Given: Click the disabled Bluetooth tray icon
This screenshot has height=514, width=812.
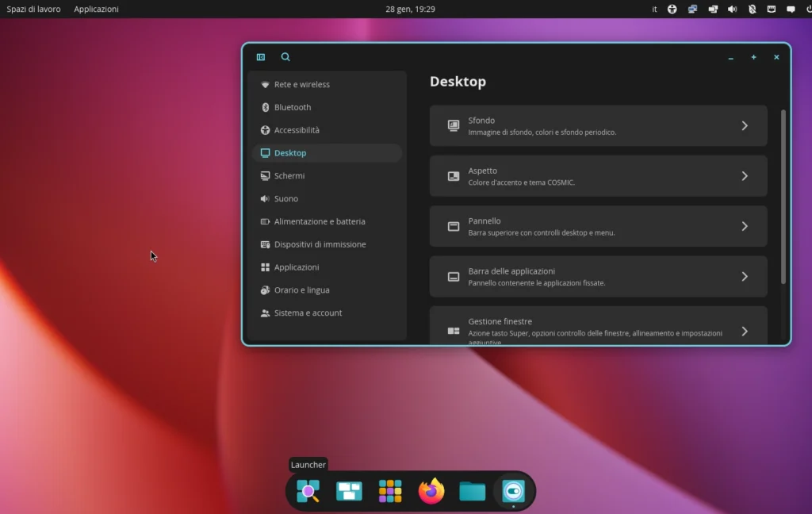Looking at the screenshot, I should point(752,9).
